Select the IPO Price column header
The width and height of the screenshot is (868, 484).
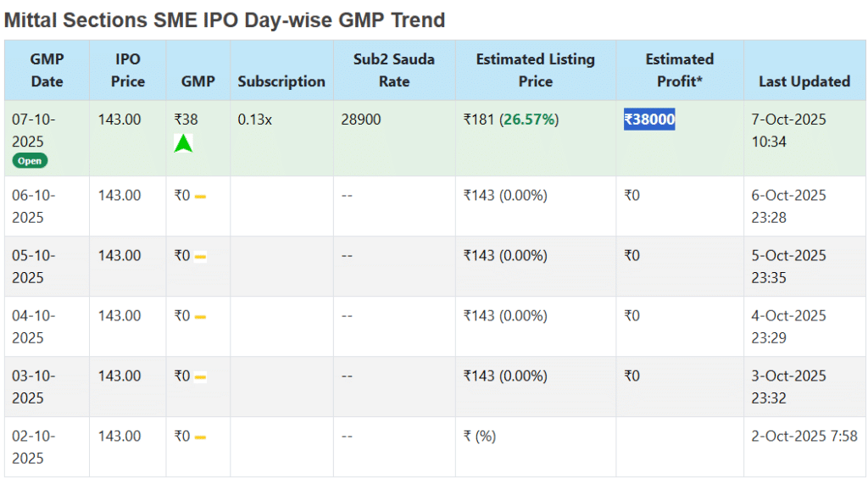click(x=128, y=70)
